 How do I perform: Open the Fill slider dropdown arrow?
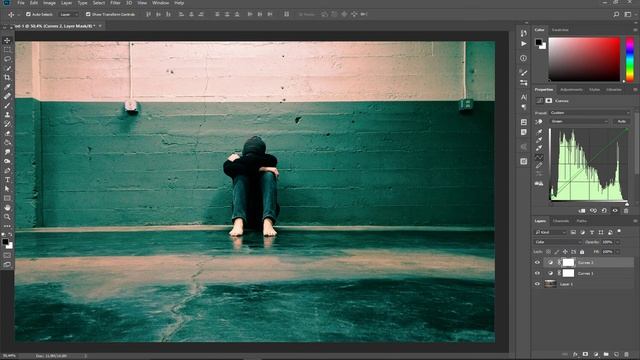tap(618, 252)
